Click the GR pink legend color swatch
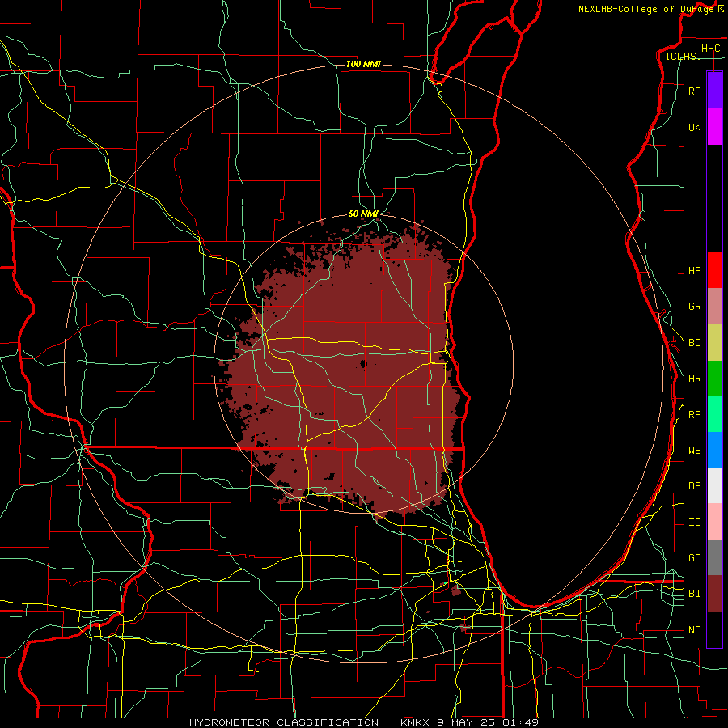The image size is (728, 728). pyautogui.click(x=714, y=307)
